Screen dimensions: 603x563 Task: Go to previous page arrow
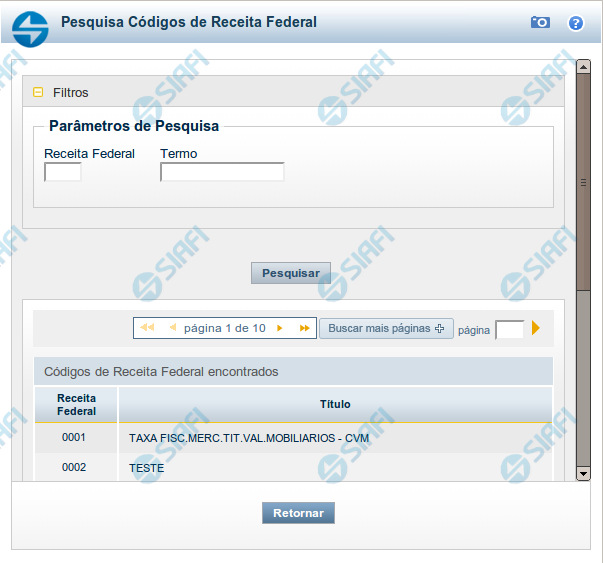pos(172,328)
